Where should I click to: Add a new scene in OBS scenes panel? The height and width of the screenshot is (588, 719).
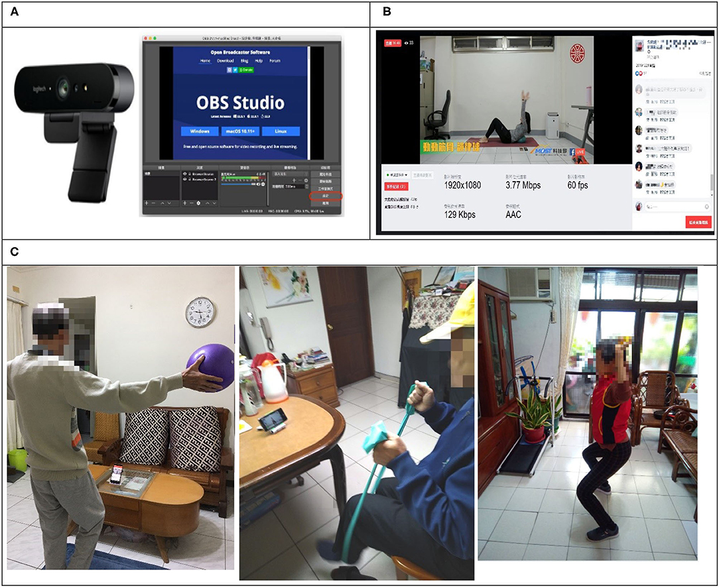(x=147, y=203)
